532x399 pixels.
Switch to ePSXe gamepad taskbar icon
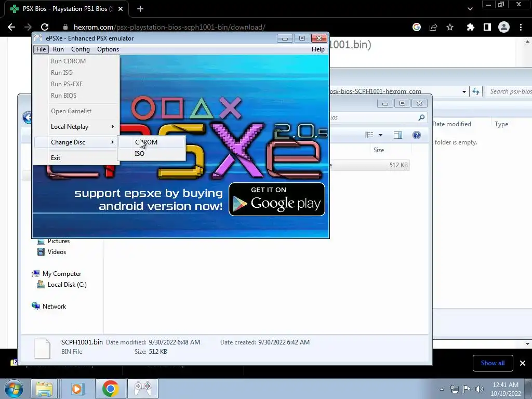(x=143, y=389)
